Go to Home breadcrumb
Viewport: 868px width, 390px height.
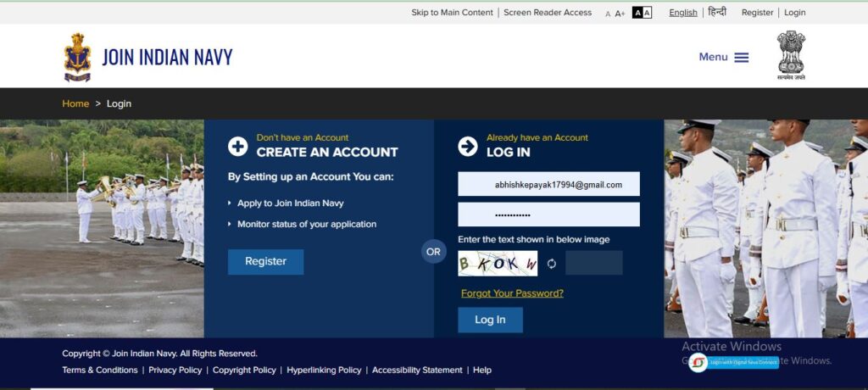click(x=75, y=103)
